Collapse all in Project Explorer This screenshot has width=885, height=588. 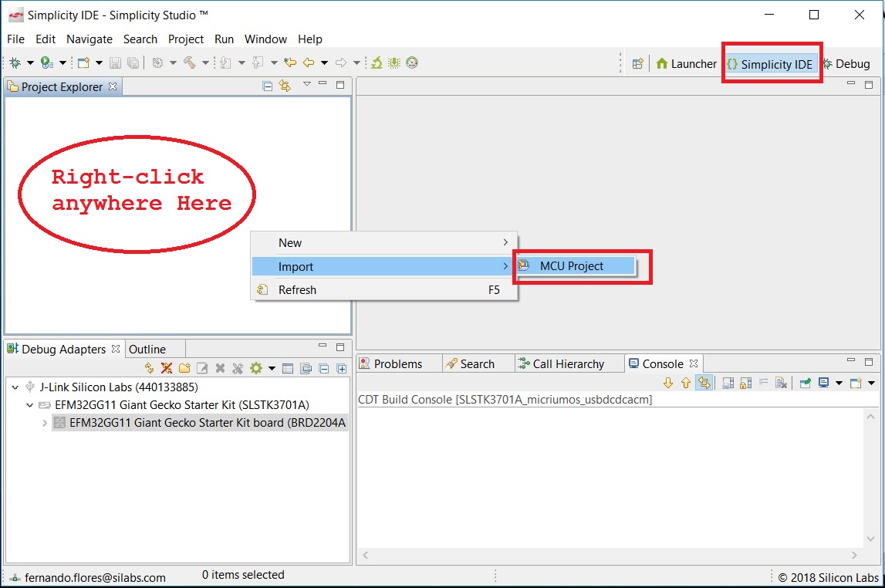267,86
